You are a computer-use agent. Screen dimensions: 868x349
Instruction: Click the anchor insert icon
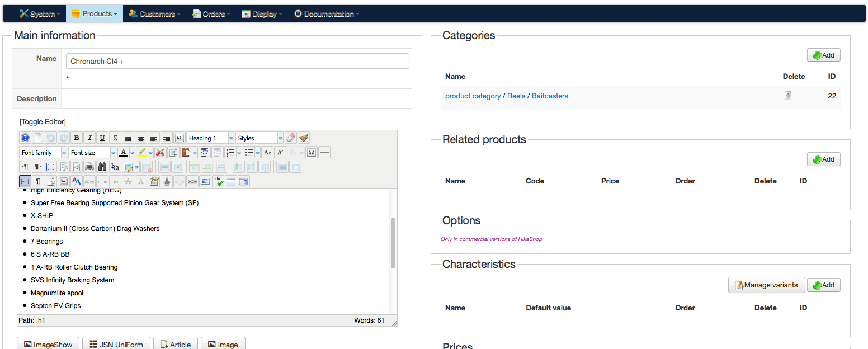pos(166,181)
